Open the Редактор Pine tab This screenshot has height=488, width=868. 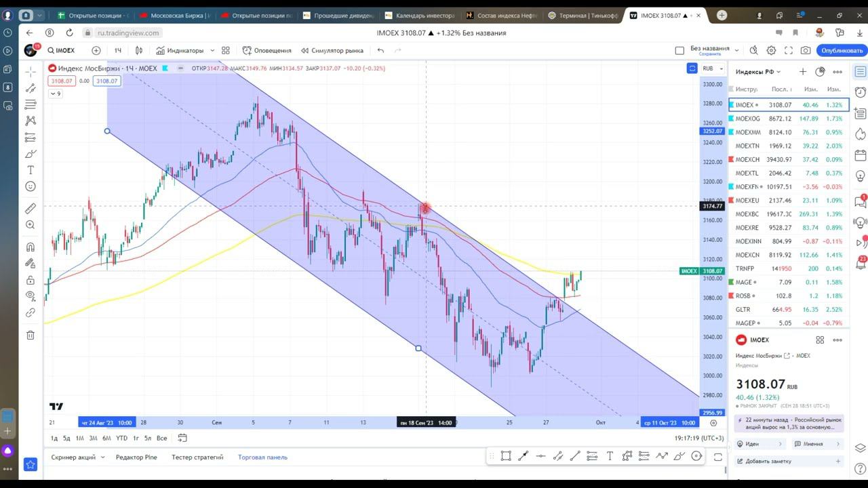coord(136,457)
